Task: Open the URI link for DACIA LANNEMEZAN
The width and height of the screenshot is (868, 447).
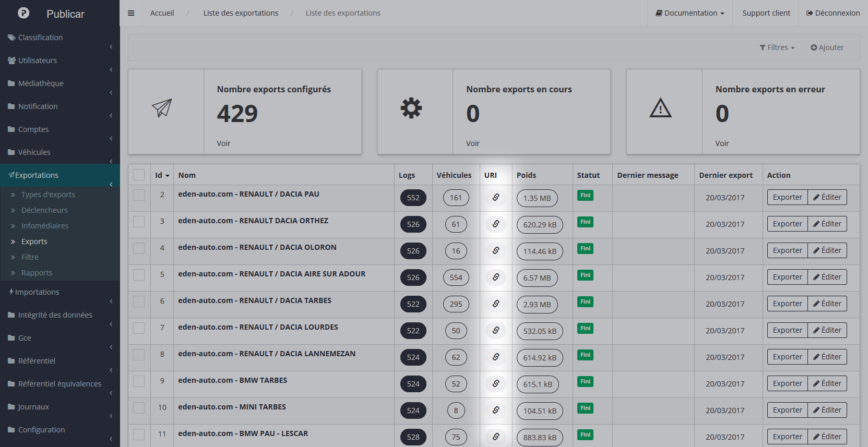Action: (496, 357)
